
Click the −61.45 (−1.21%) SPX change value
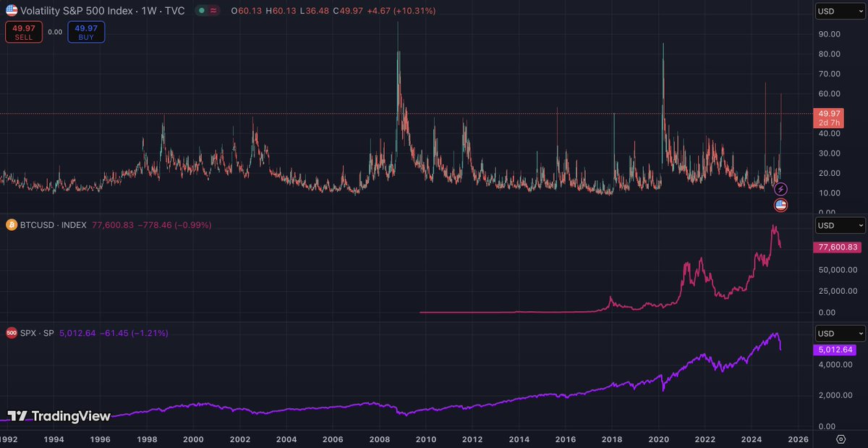pos(133,333)
